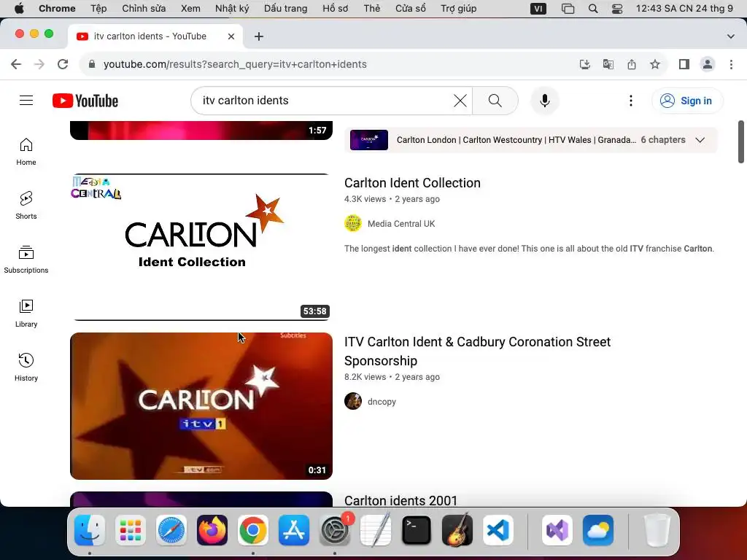Open Subscriptions in the YouTube sidebar
This screenshot has height=560, width=747.
26,260
